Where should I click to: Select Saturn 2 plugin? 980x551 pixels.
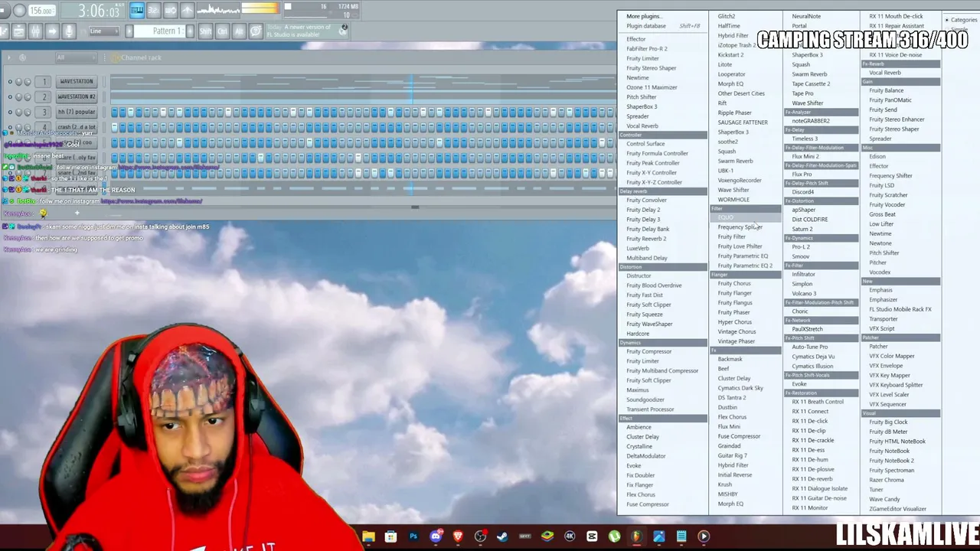pos(802,229)
